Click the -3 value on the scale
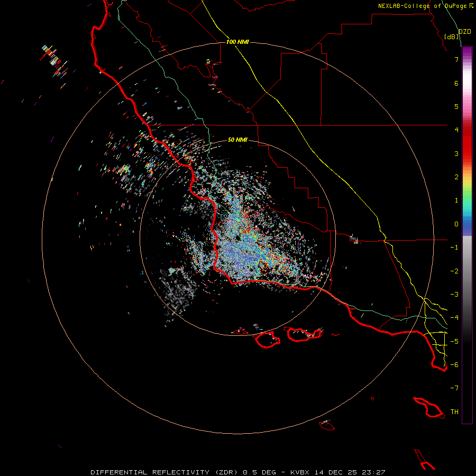476x476 pixels. [x=454, y=295]
